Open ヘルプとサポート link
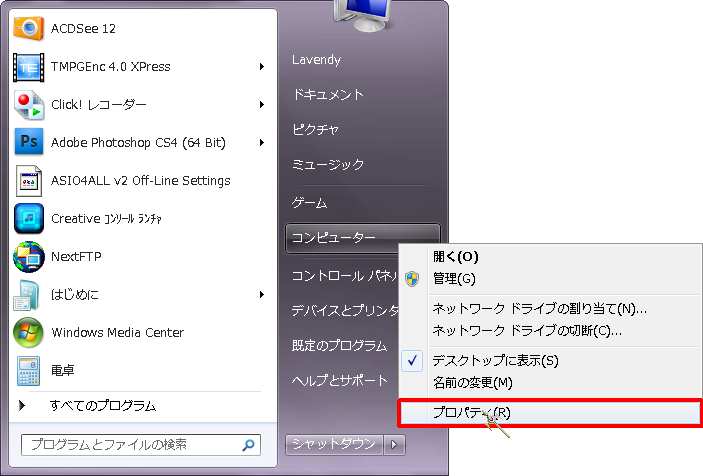 (x=340, y=381)
